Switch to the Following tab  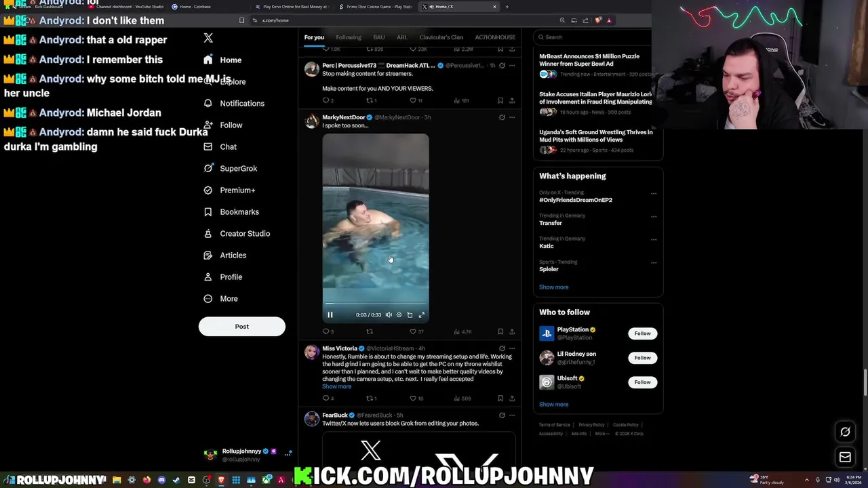point(349,37)
